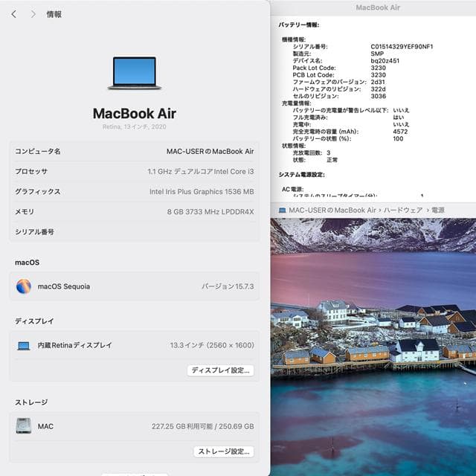Viewport: 476px width, 476px height.
Task: Select the コンピュータ名 value MAC-USERのMacBook Air
Action: point(210,151)
